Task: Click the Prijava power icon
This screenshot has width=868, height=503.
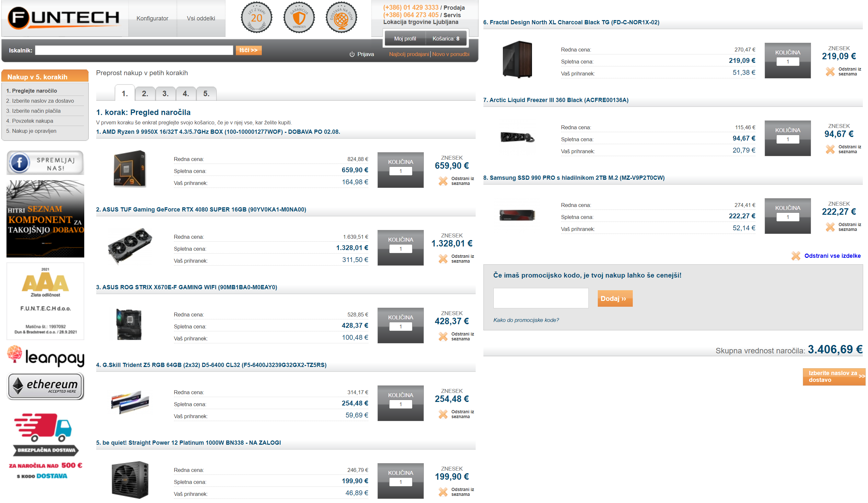Action: pyautogui.click(x=352, y=54)
